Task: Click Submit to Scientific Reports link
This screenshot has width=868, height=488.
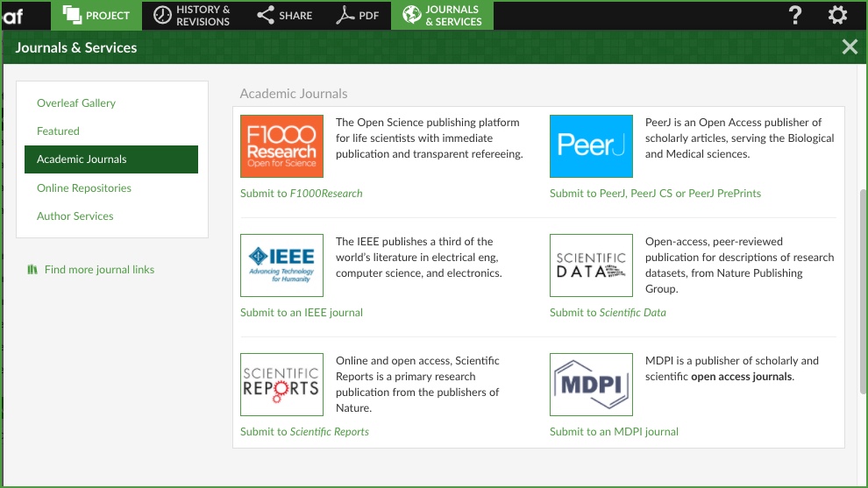Action: click(x=304, y=432)
